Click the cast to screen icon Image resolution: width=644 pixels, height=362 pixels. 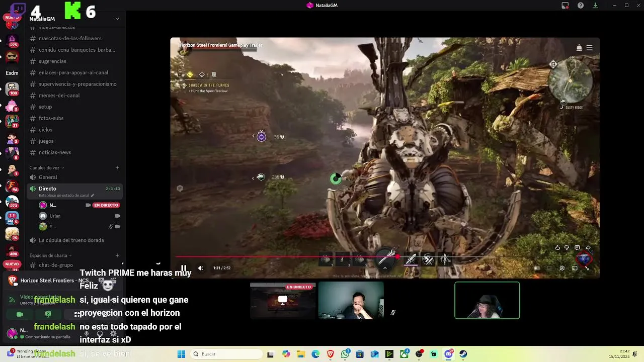(x=575, y=268)
